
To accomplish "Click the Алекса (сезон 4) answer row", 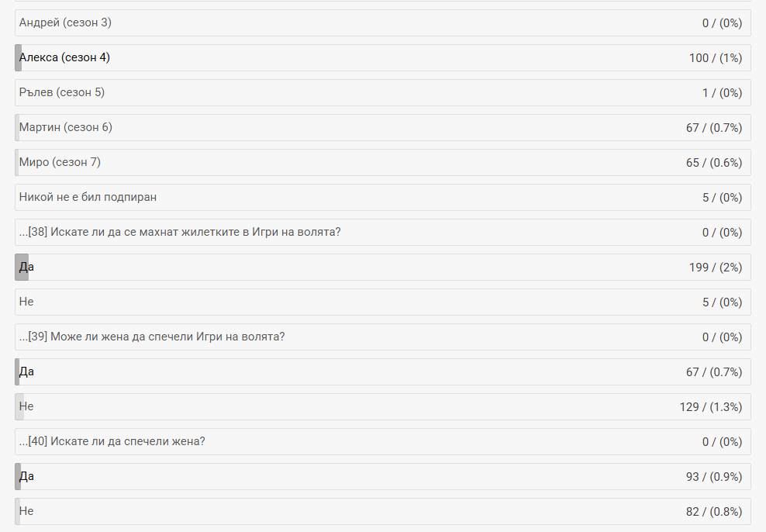I will point(64,57).
